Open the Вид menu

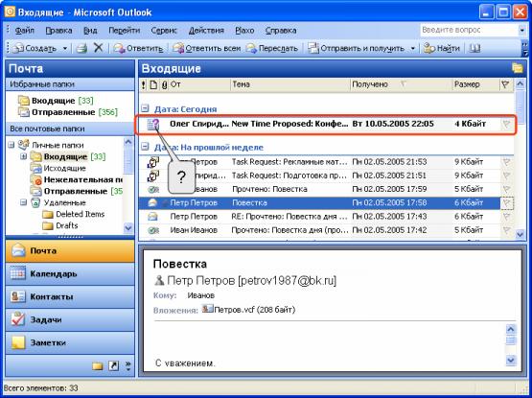90,31
